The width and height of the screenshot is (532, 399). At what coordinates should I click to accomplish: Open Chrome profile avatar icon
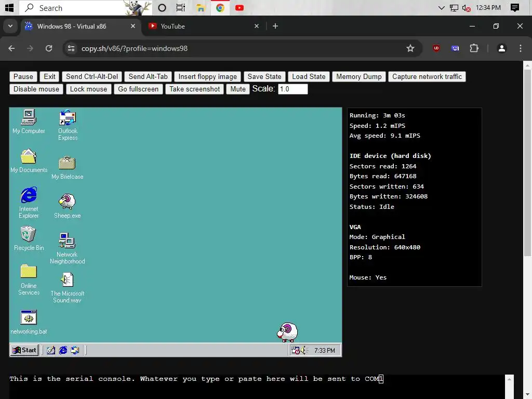click(x=501, y=48)
